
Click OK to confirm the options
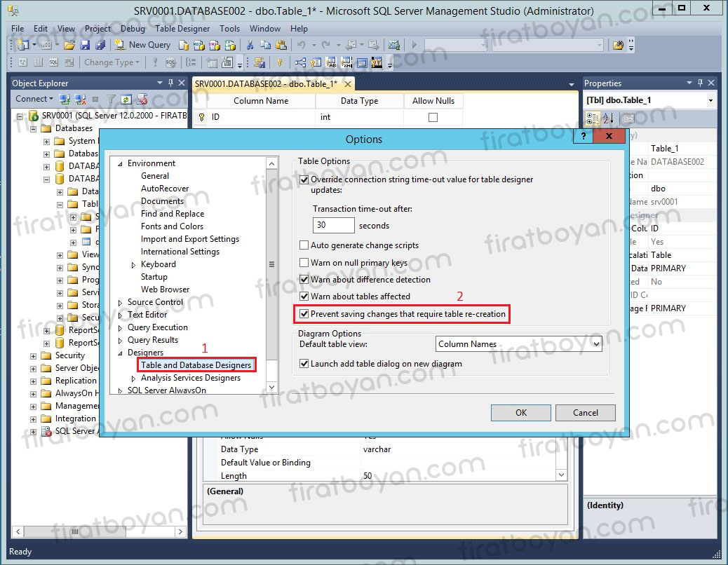tap(520, 412)
